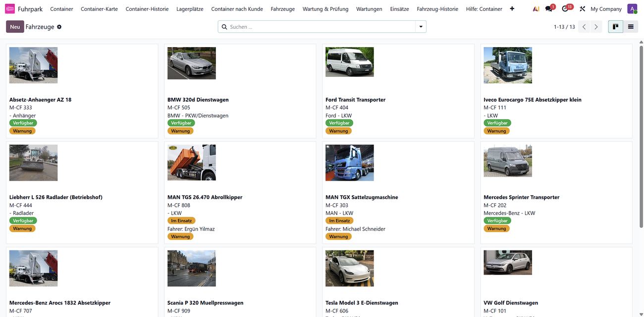
Task: Open the Fuhrpark app home icon
Action: coord(10,9)
